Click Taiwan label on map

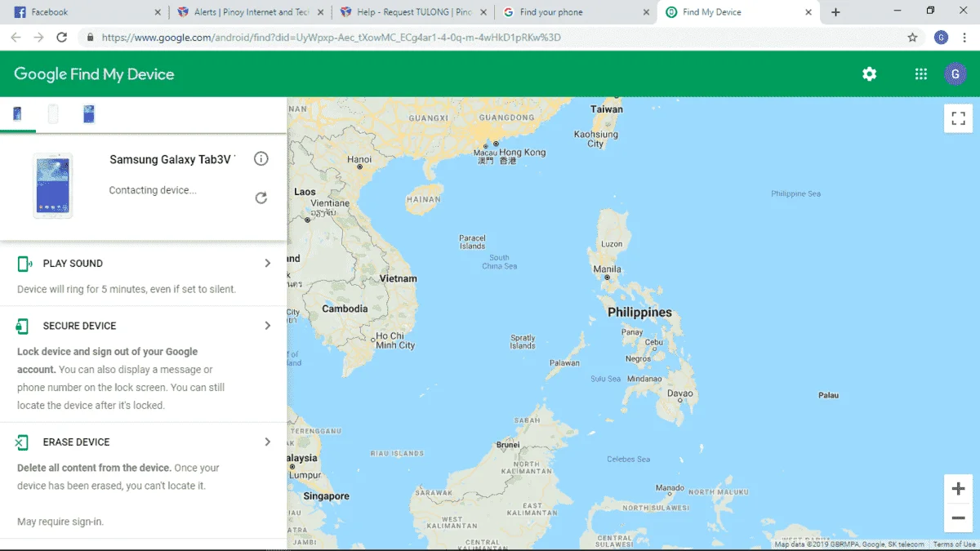606,109
